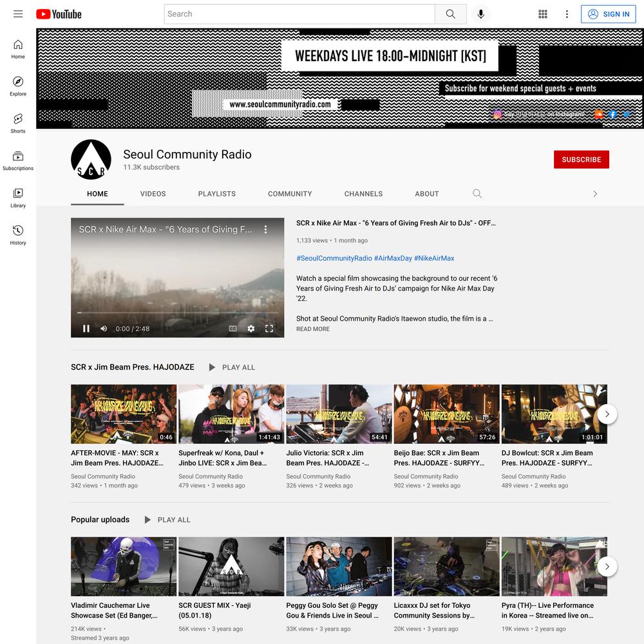Open Peggy Gou Solo Set thumbnail
The image size is (644, 644).
339,566
